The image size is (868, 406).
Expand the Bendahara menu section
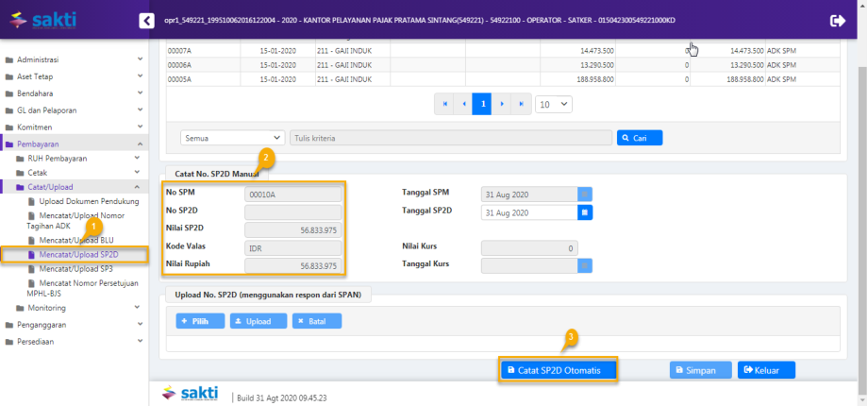coord(75,93)
